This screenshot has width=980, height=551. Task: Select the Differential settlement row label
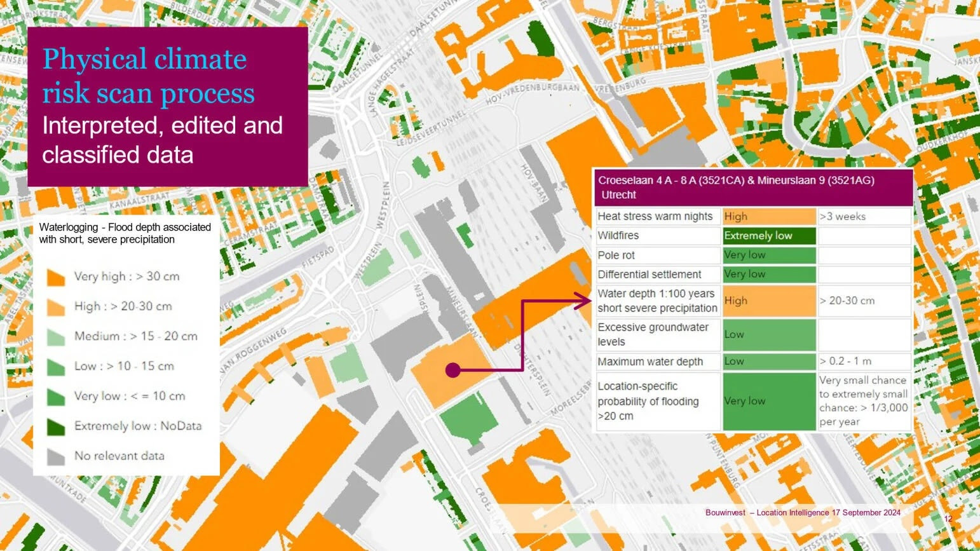pos(650,275)
